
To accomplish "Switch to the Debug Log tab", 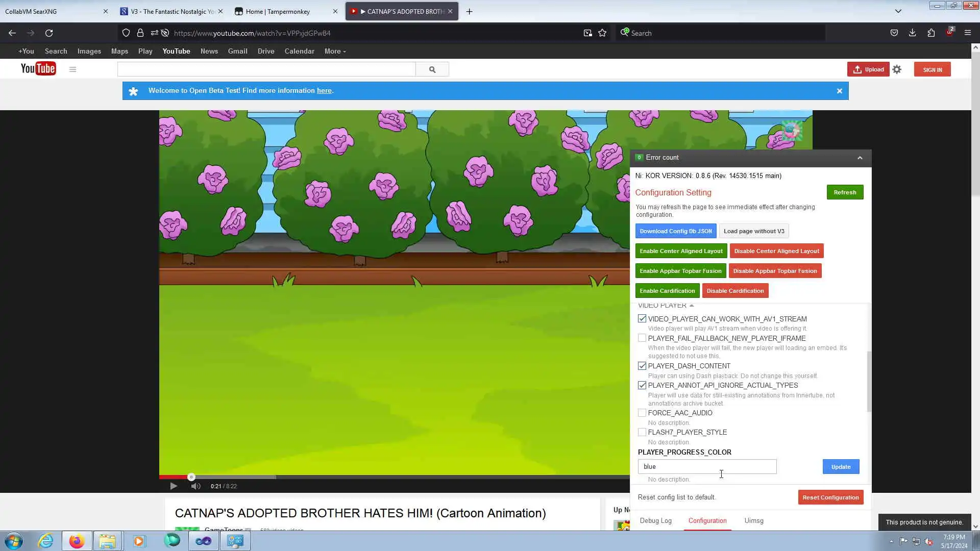I will [x=655, y=521].
